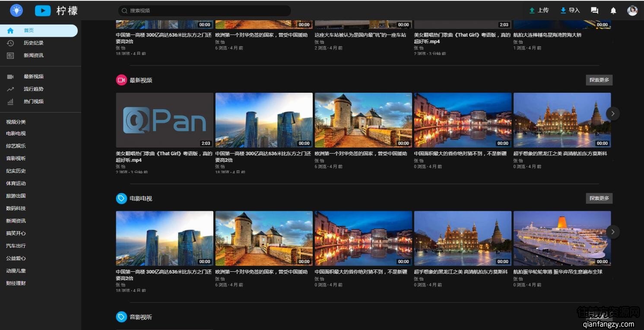Click 探索更多 in 最新视频 section
Screen dimensions: 644x330
599,80
